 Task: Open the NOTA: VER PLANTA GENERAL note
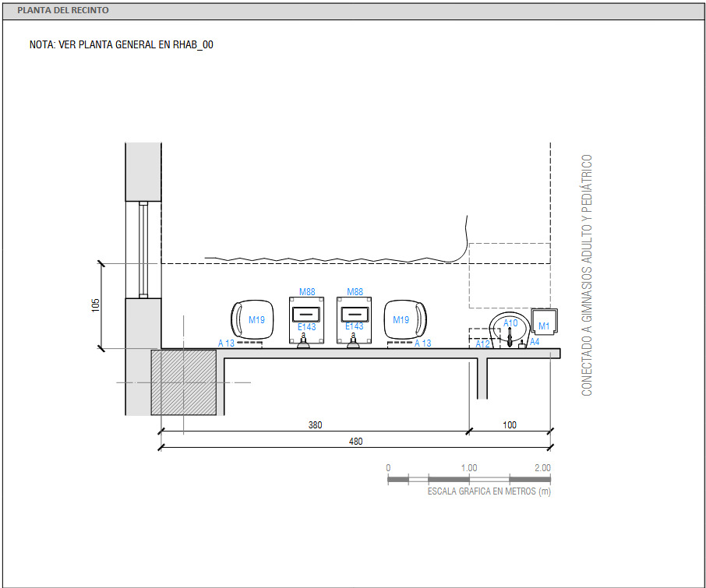121,45
